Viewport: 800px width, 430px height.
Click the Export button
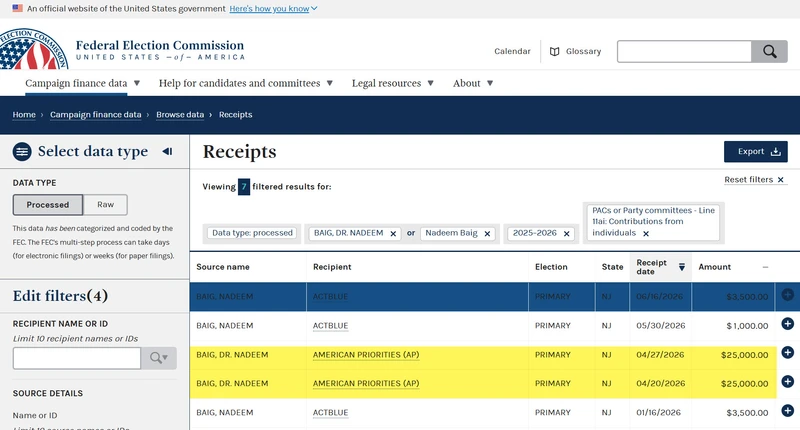[x=756, y=151]
